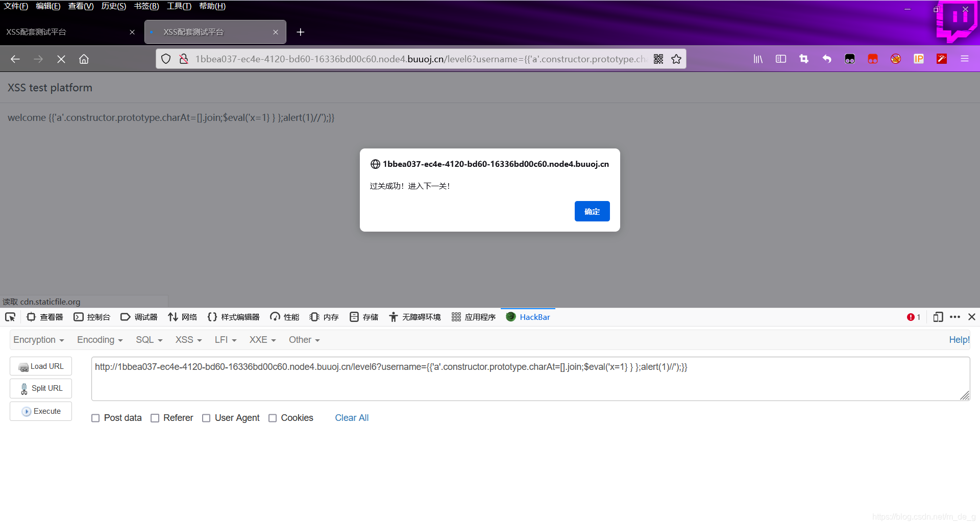Expand the Encryption dropdown in HackBar
This screenshot has height=526, width=980.
[39, 340]
